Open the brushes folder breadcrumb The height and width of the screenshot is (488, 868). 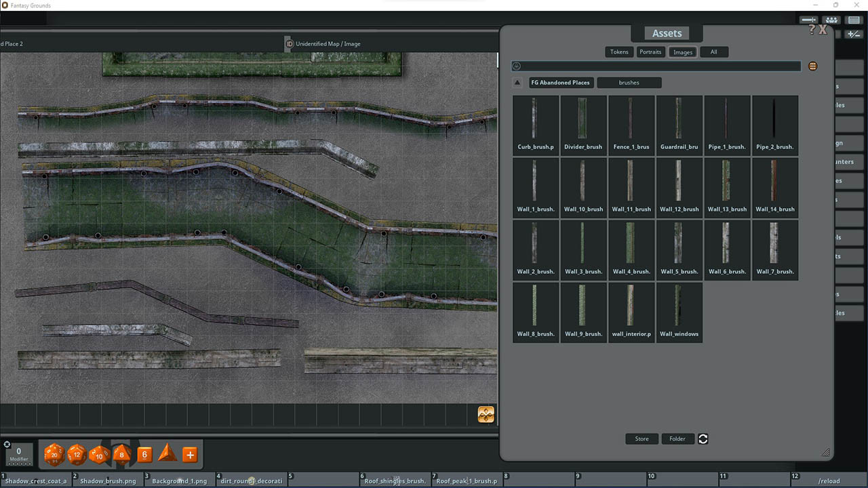click(x=629, y=82)
